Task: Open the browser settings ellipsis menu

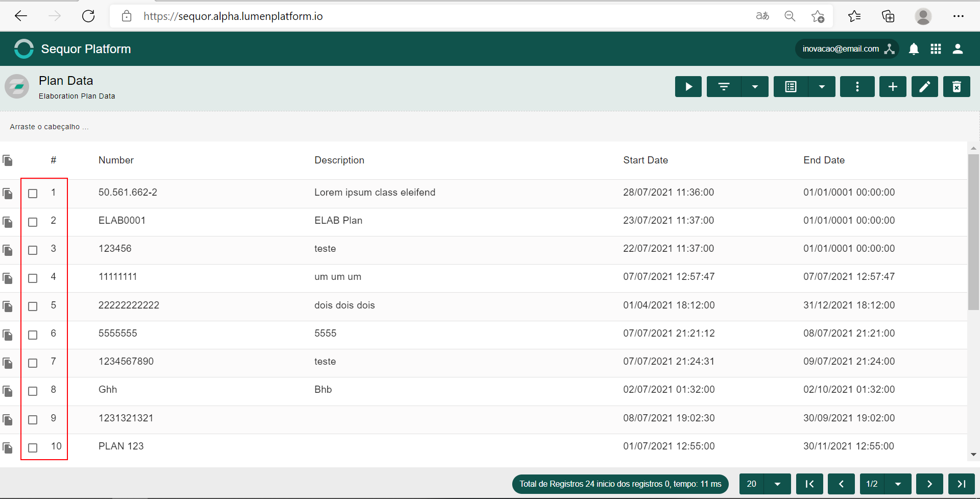Action: click(958, 16)
